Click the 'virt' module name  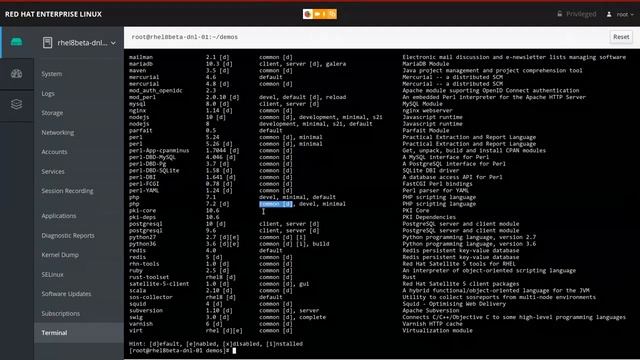coord(136,331)
